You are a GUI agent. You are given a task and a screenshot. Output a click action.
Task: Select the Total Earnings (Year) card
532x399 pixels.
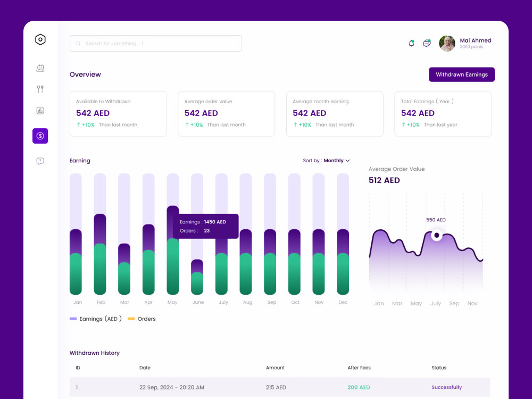pos(443,114)
